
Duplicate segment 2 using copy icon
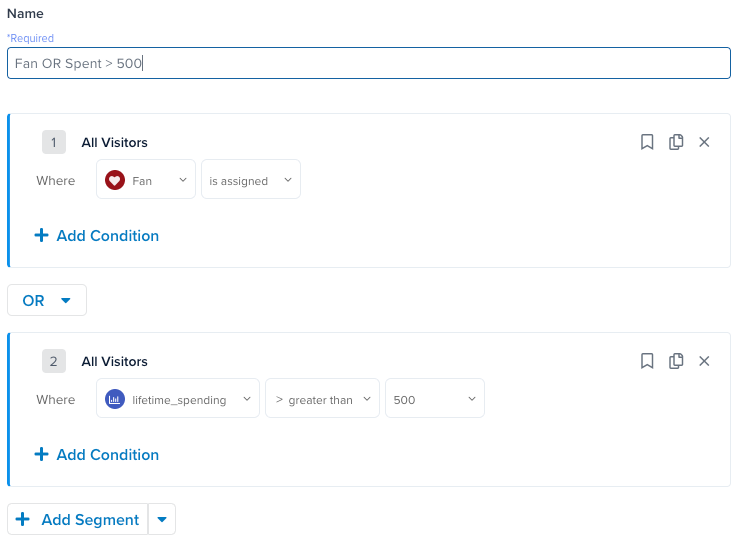pos(676,361)
